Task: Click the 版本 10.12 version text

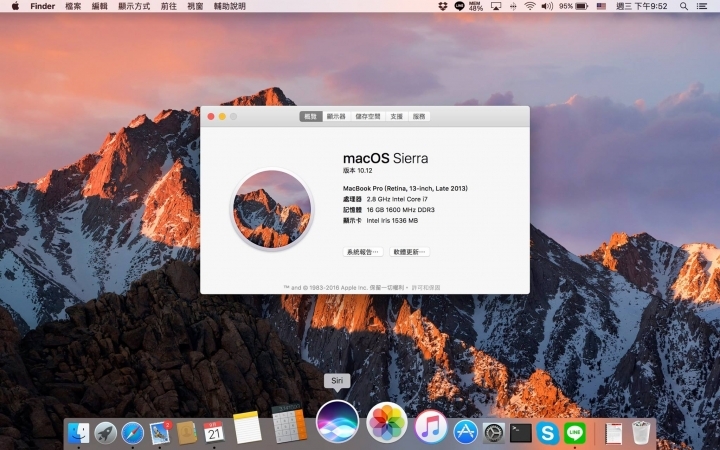Action: [358, 170]
